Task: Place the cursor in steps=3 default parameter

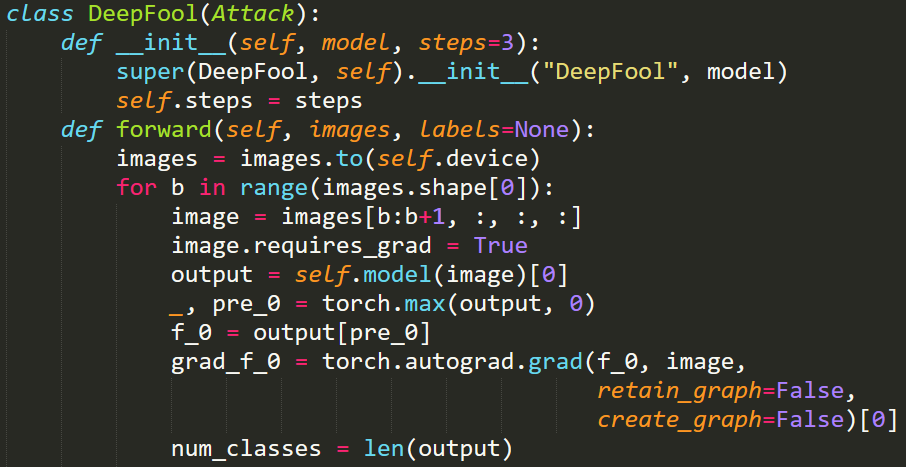Action: (x=466, y=43)
